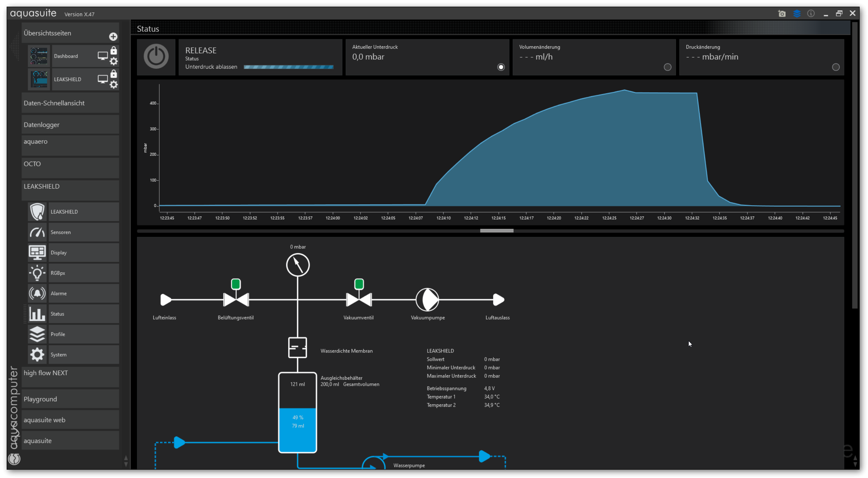Screen dimensions: 868x478
Task: Select the Volumenänderung chart radio button
Action: [x=667, y=67]
